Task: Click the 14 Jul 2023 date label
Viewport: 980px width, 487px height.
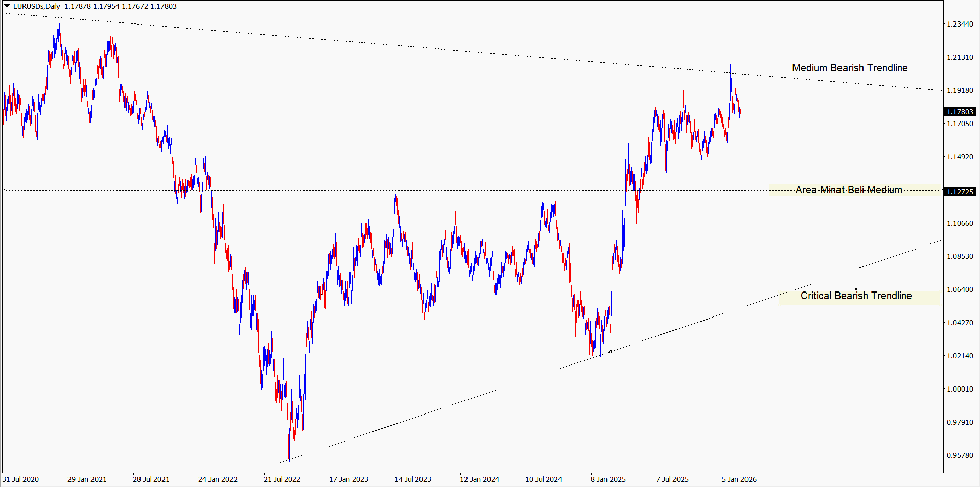Action: click(x=413, y=479)
